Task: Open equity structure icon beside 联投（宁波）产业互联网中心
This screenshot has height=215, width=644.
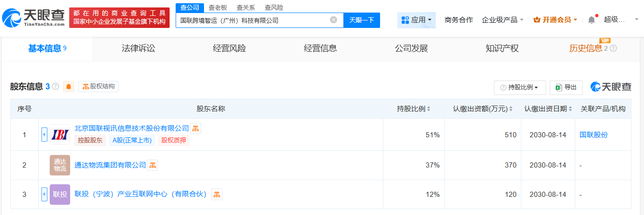Action: click(217, 194)
